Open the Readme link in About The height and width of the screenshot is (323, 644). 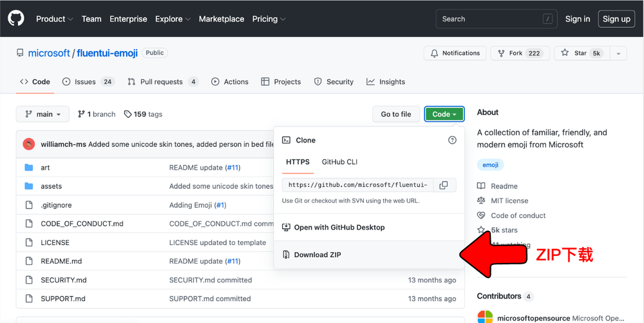coord(504,186)
